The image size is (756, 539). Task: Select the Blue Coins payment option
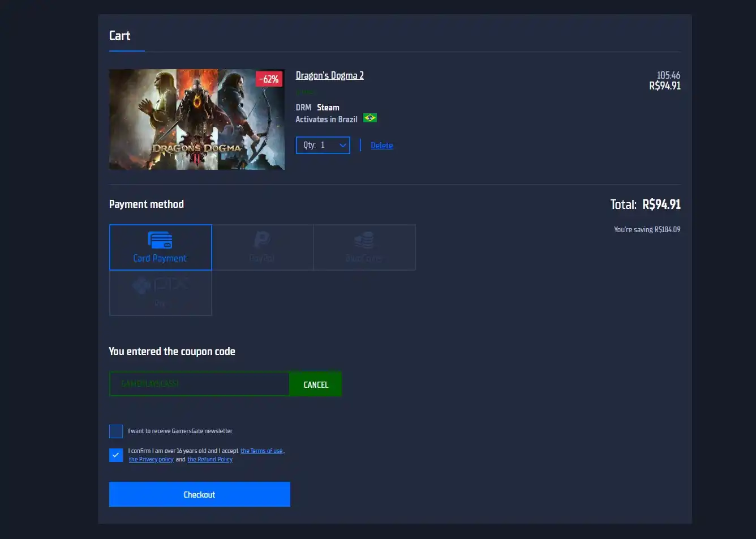point(364,247)
